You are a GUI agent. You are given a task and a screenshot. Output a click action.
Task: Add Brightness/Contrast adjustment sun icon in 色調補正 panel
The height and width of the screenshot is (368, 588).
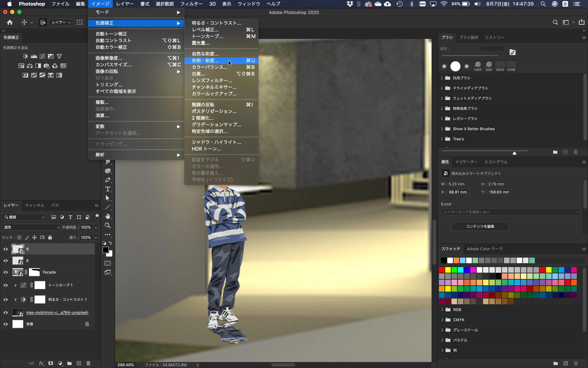[25, 56]
